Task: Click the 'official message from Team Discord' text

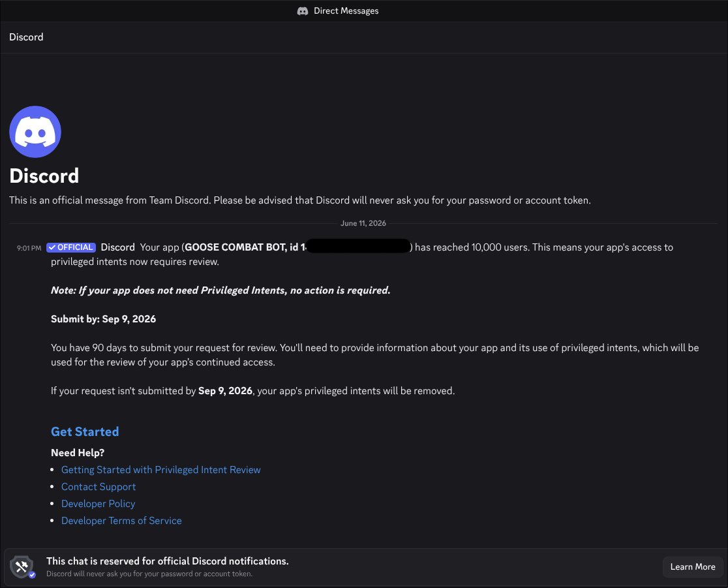Action: (300, 200)
